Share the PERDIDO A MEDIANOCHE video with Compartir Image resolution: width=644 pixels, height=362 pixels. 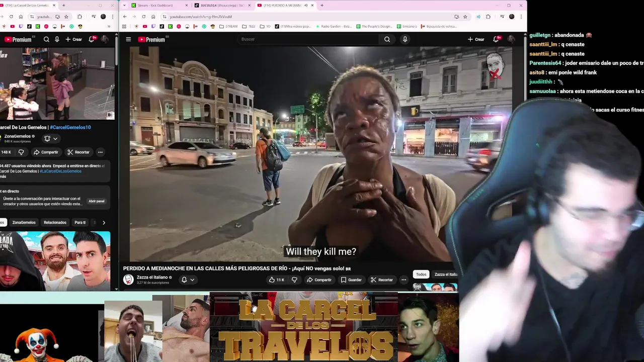319,280
